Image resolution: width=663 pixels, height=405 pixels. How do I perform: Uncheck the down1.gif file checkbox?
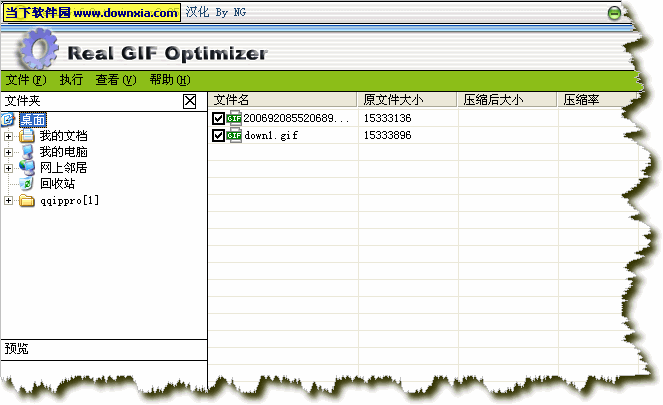[218, 136]
